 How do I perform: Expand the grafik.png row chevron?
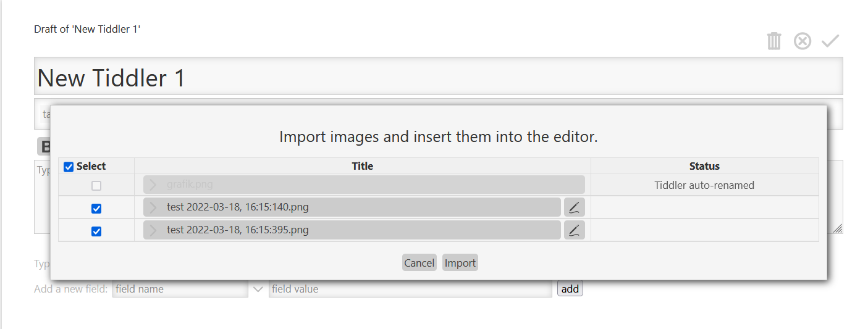click(x=153, y=185)
